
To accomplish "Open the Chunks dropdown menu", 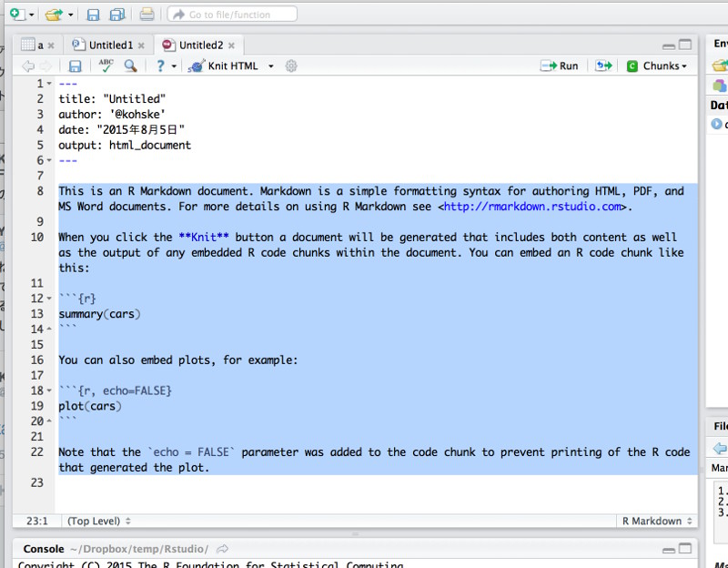I will coord(656,66).
